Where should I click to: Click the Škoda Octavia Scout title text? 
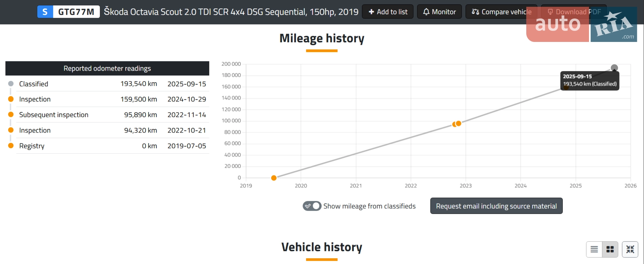click(231, 12)
